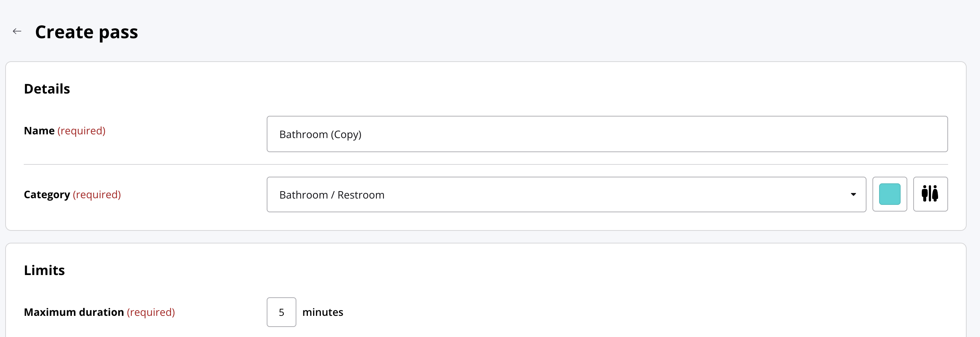Click the Limits section heading
Image resolution: width=980 pixels, height=337 pixels.
44,270
